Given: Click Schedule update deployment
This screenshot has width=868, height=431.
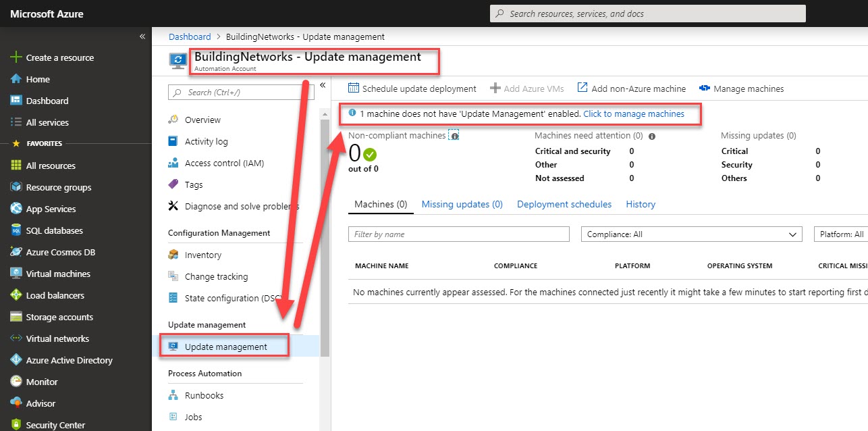Looking at the screenshot, I should coord(412,88).
